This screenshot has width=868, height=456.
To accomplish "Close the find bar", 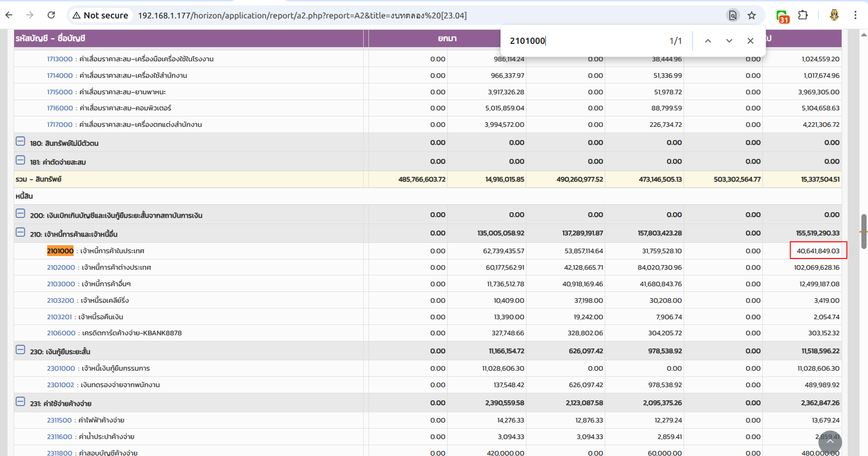I will click(x=751, y=41).
